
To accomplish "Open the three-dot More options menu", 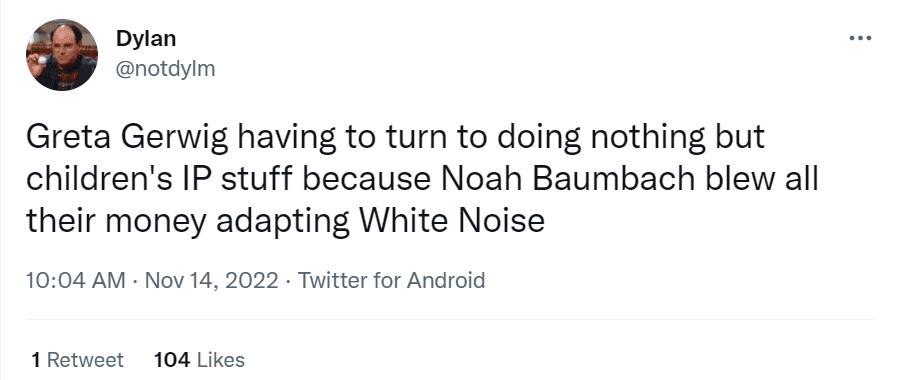I will [x=860, y=39].
